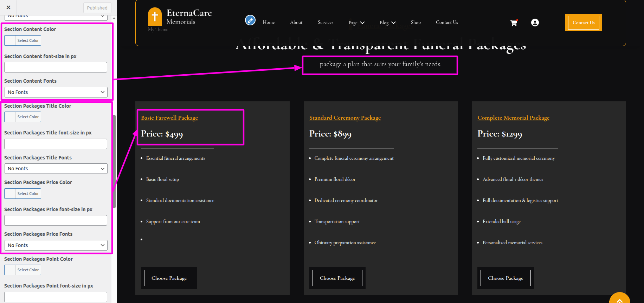Open Section Packages Title Fonts dropdown
This screenshot has height=303, width=644.
point(56,169)
